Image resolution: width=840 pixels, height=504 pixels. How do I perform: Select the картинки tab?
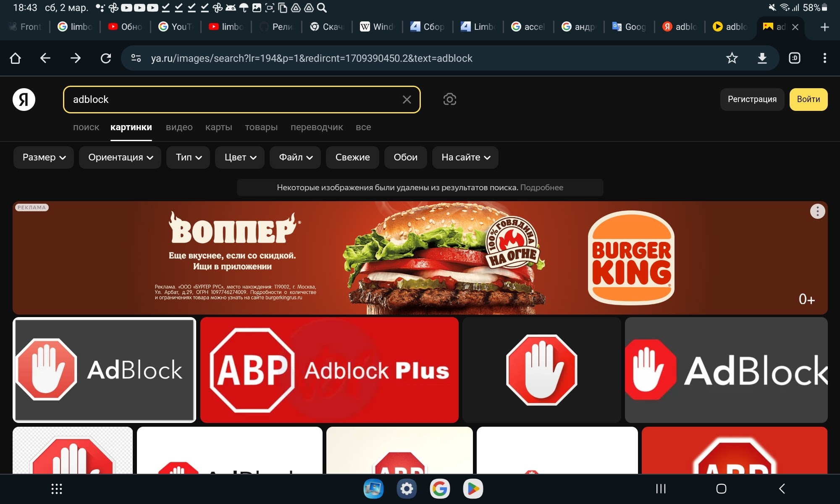pos(131,127)
